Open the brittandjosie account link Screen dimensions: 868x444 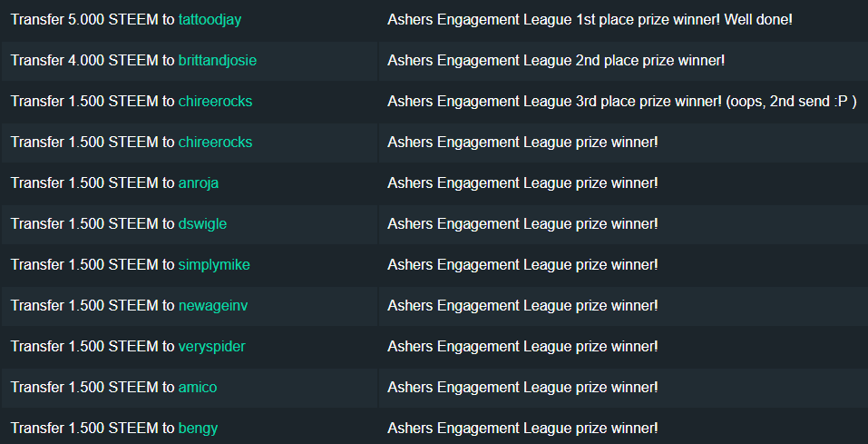pyautogui.click(x=218, y=61)
